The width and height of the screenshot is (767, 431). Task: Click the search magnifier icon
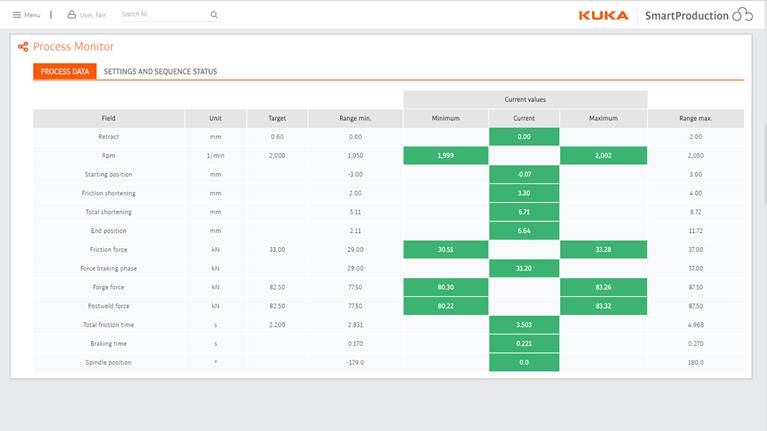pos(214,15)
